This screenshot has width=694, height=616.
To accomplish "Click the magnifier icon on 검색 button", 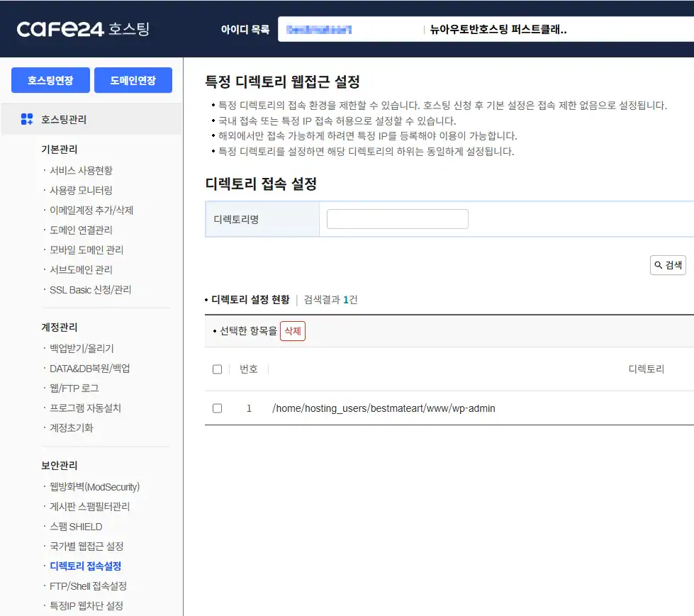I will tap(658, 264).
